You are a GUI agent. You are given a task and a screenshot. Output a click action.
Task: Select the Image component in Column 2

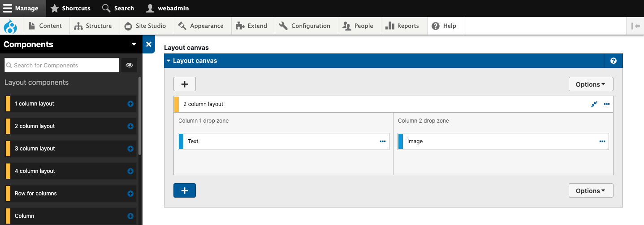pos(503,141)
